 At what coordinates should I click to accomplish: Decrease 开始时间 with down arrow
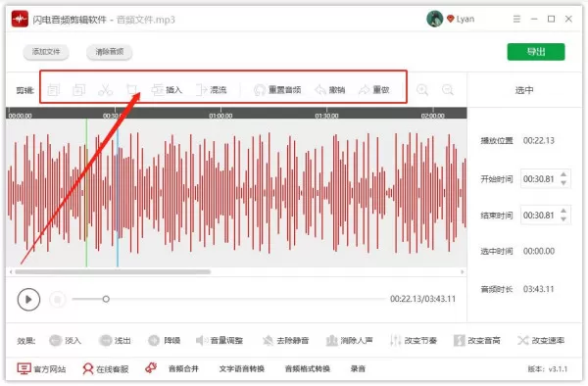(563, 183)
